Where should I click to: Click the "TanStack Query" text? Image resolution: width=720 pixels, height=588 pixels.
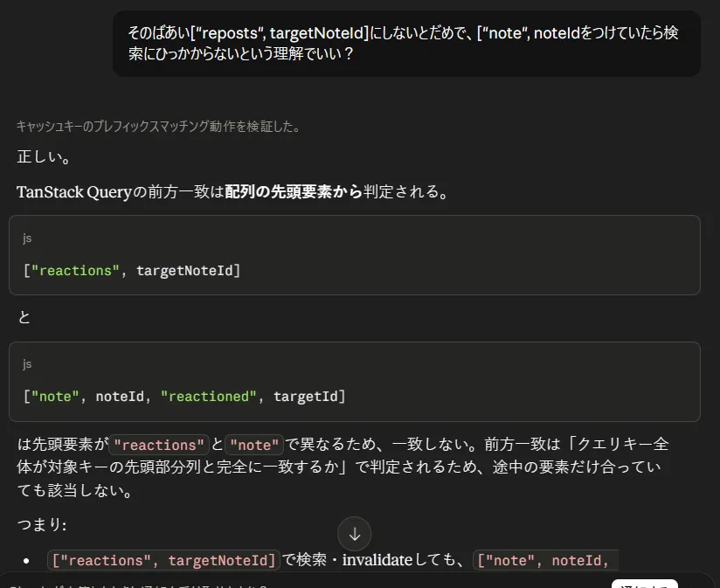pos(74,192)
